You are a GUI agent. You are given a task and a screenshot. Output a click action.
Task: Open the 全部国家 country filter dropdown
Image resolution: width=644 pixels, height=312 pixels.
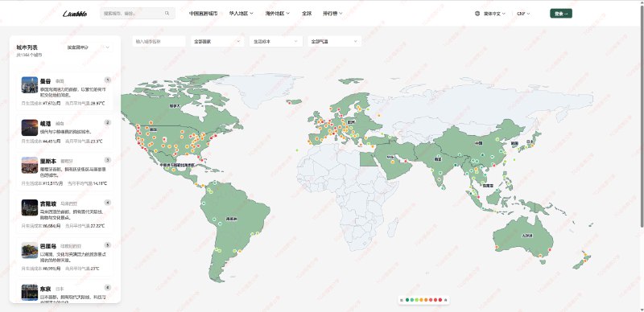pyautogui.click(x=217, y=42)
